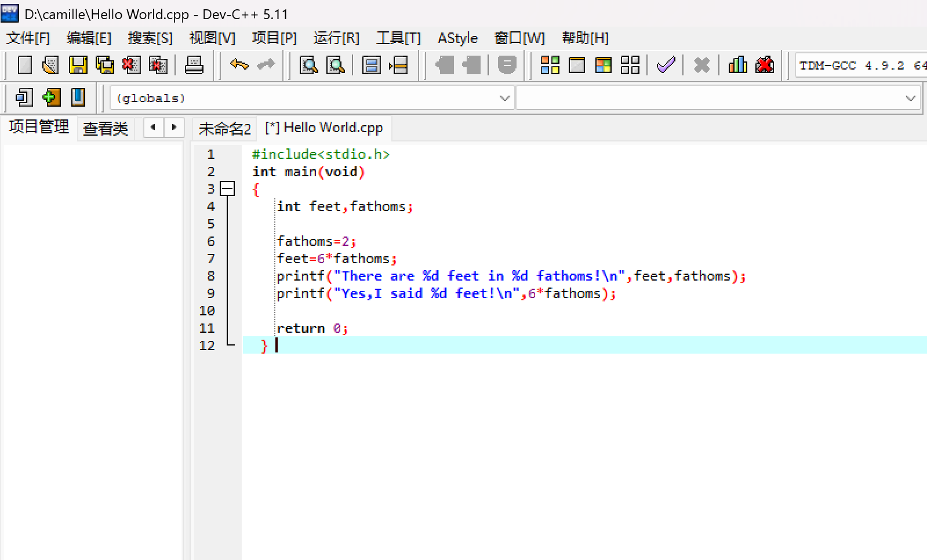This screenshot has height=560, width=927.
Task: Expand the (globals) combo box arrow
Action: 504,98
